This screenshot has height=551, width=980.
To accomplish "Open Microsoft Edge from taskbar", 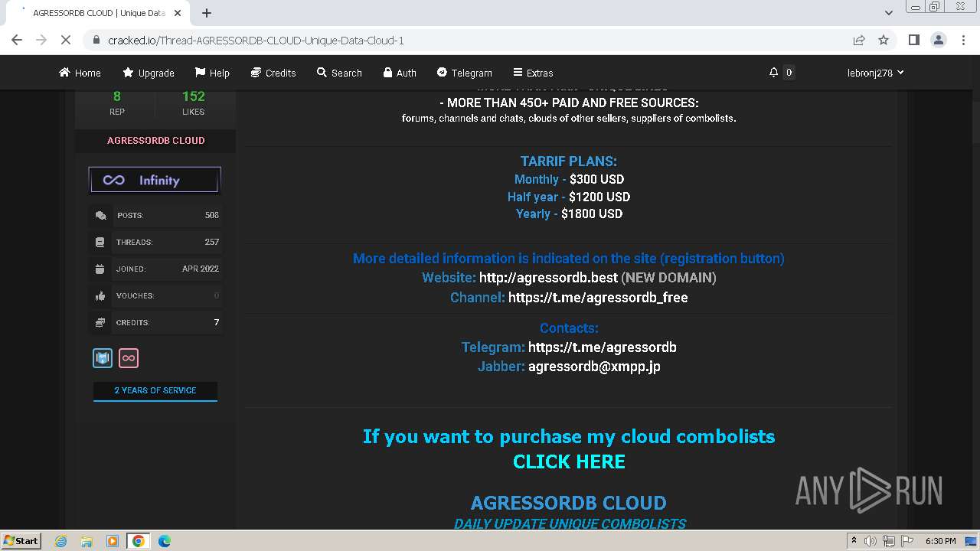I will pyautogui.click(x=165, y=541).
